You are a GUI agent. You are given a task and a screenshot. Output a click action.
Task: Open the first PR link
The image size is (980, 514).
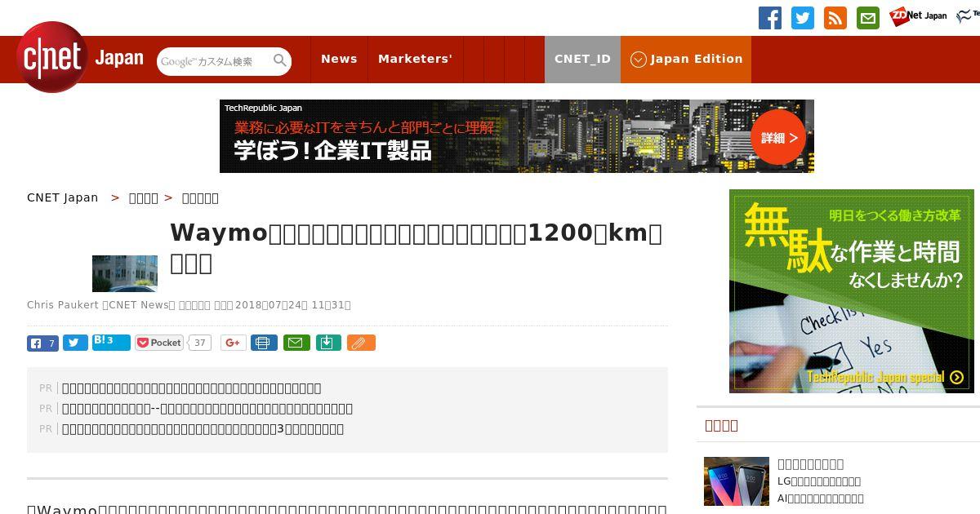(192, 388)
